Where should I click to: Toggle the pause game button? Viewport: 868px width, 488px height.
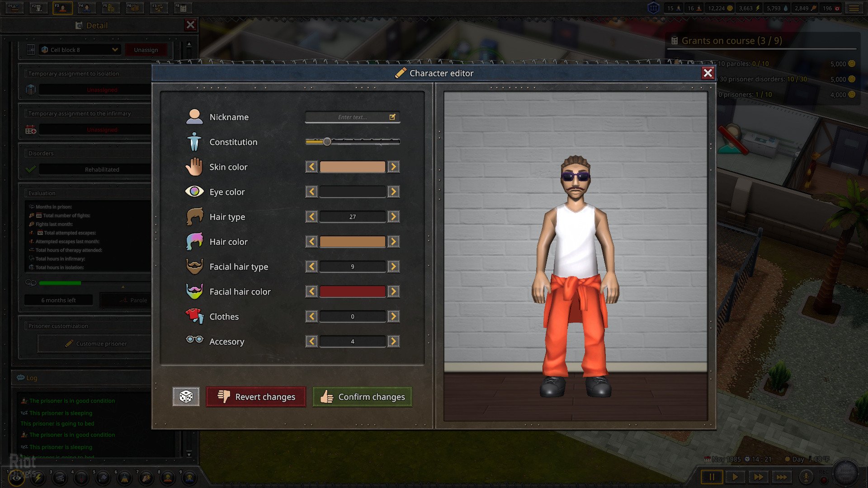712,477
